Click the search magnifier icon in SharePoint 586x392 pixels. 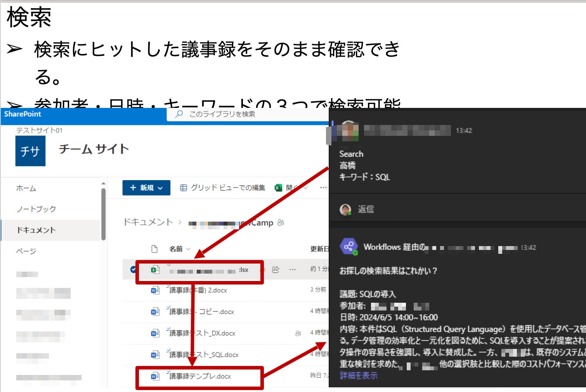179,114
